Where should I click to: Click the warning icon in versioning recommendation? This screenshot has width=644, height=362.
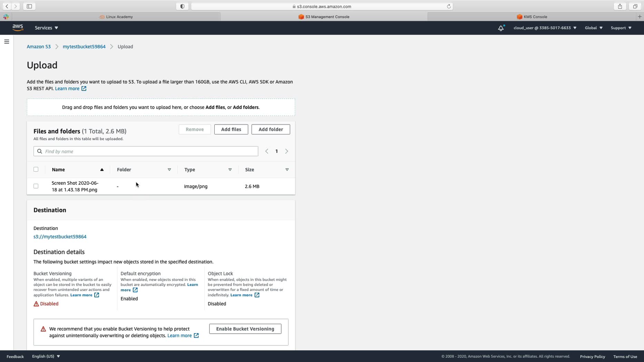click(x=43, y=329)
